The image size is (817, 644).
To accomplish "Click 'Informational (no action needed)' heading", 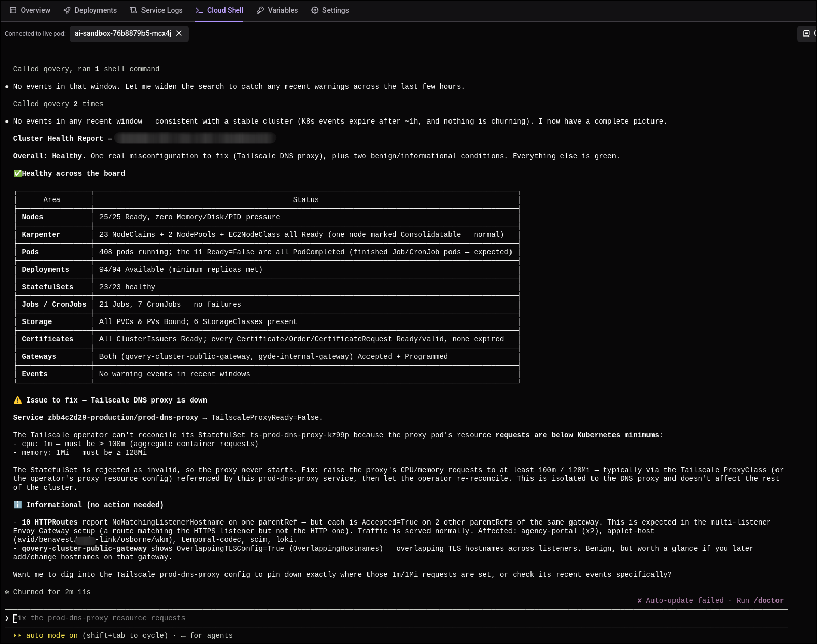I will (95, 505).
